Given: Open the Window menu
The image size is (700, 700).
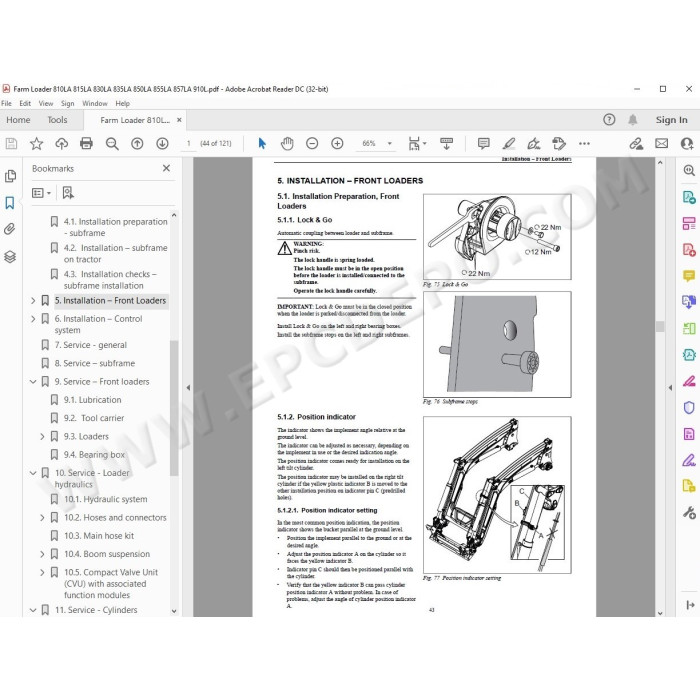Looking at the screenshot, I should (95, 104).
